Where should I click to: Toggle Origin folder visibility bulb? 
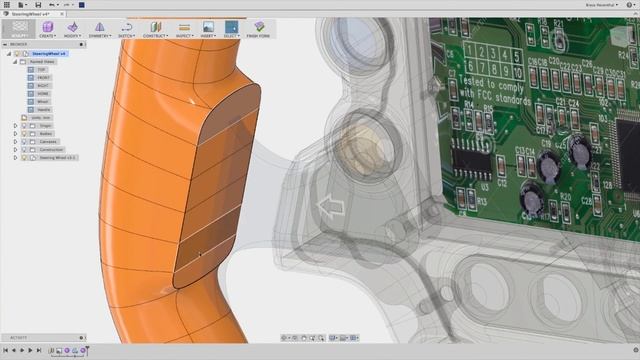tap(24, 126)
